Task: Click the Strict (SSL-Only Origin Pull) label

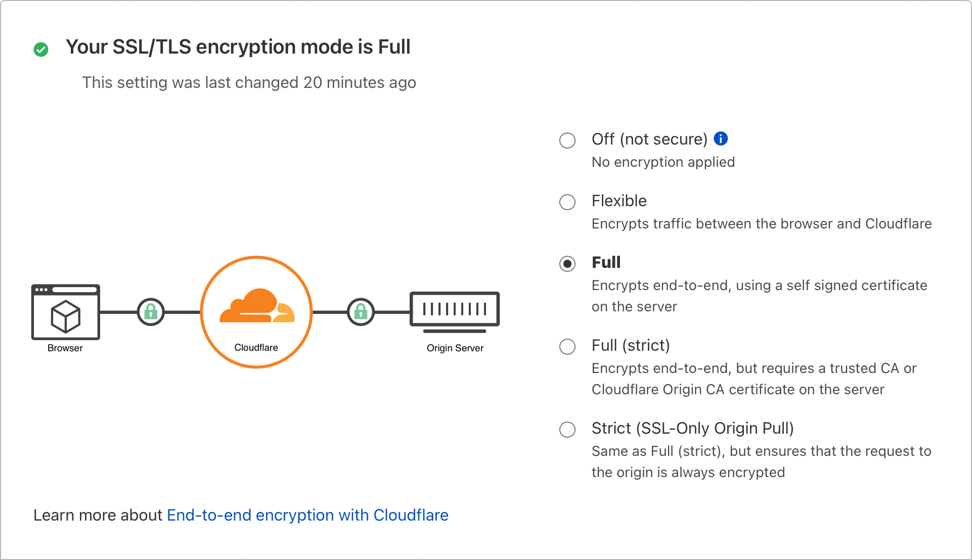Action: click(x=693, y=428)
